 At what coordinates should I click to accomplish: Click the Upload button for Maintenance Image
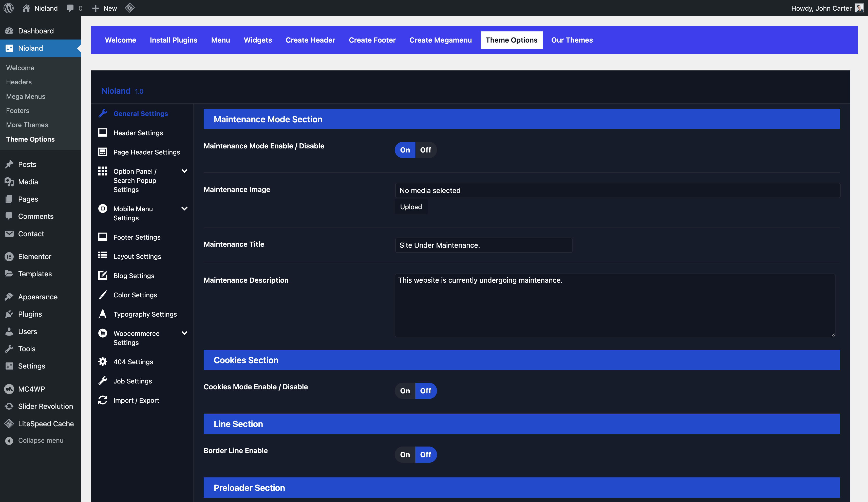pyautogui.click(x=411, y=207)
